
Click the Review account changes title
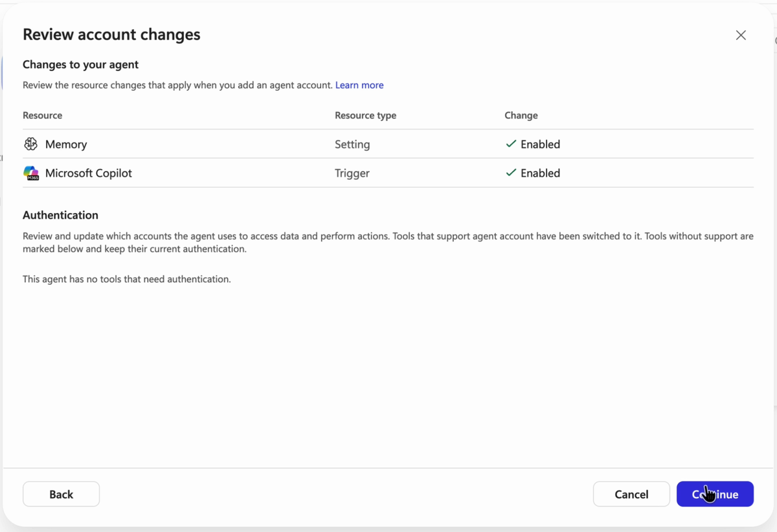(x=111, y=34)
